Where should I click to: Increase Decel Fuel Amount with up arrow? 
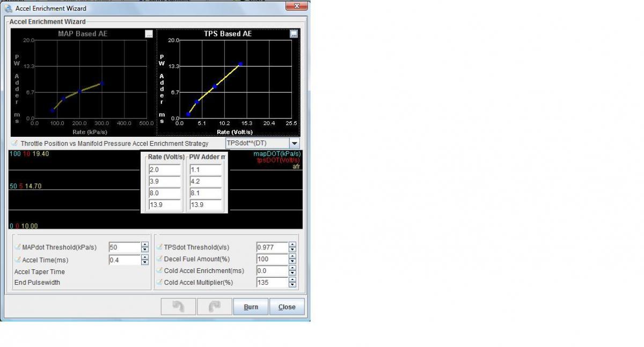click(x=292, y=256)
